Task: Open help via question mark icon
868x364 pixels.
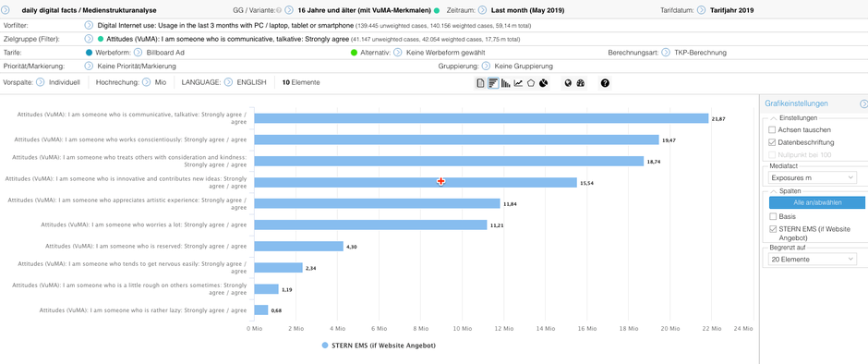Action: (605, 83)
